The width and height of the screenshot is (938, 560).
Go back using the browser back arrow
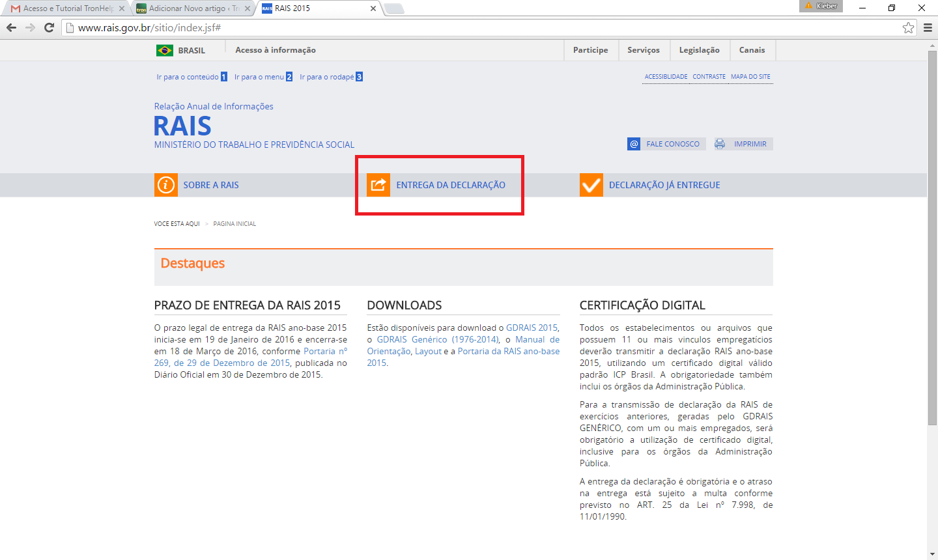click(11, 27)
